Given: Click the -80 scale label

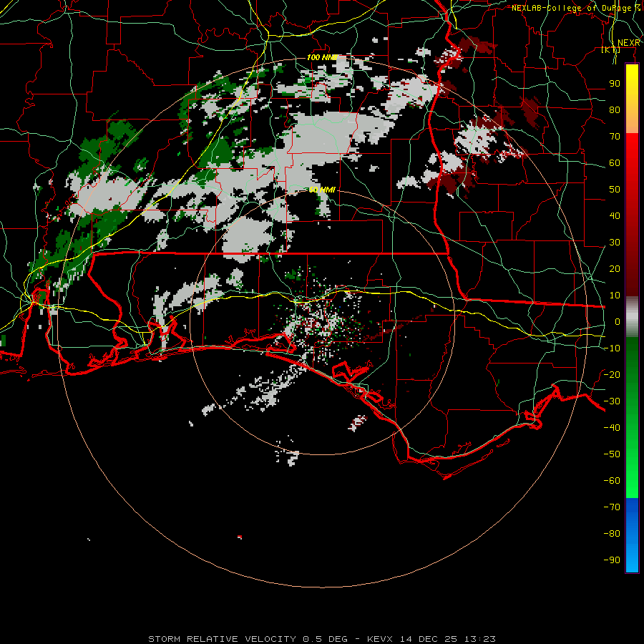Looking at the screenshot, I should pos(612,534).
